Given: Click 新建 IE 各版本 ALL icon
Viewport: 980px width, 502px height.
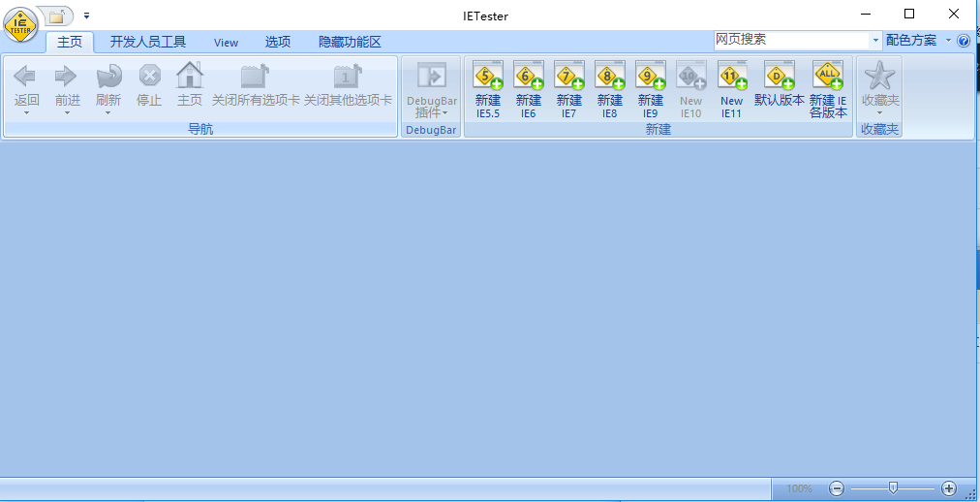Looking at the screenshot, I should click(828, 76).
